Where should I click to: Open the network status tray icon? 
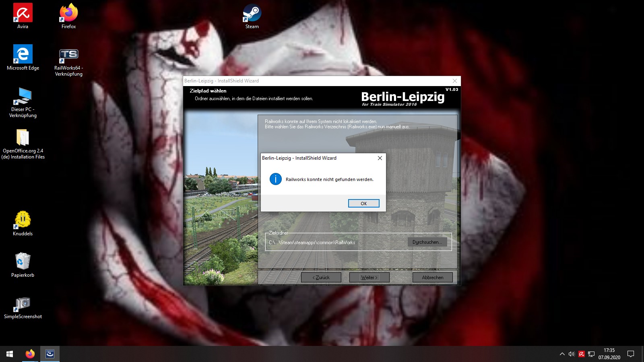click(x=591, y=354)
